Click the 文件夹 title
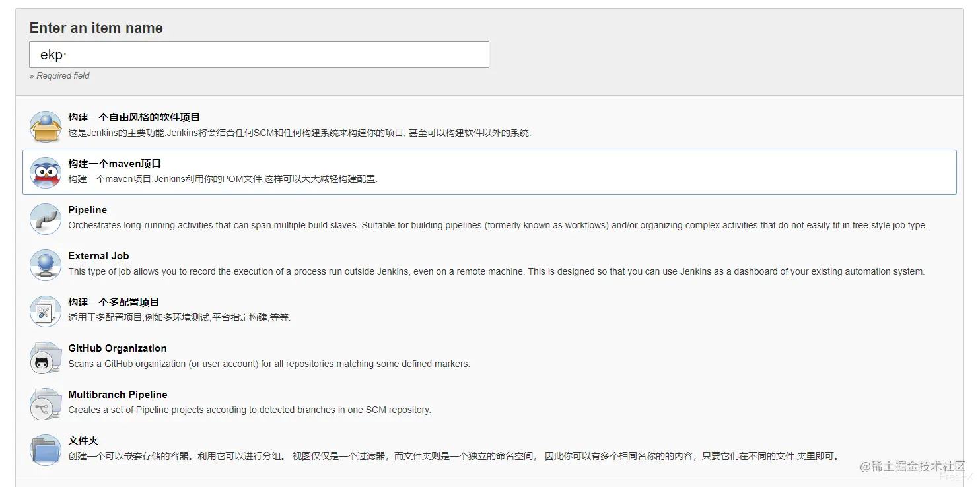The image size is (980, 487). click(x=83, y=441)
